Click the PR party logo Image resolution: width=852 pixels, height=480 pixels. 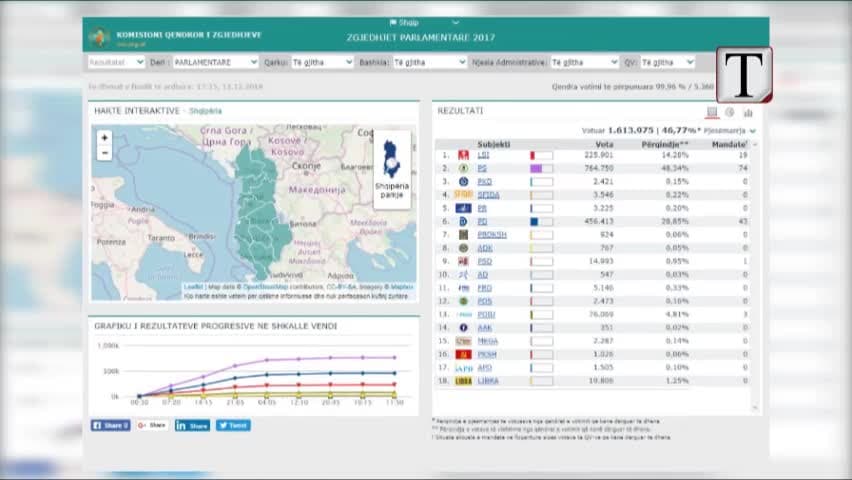(463, 208)
